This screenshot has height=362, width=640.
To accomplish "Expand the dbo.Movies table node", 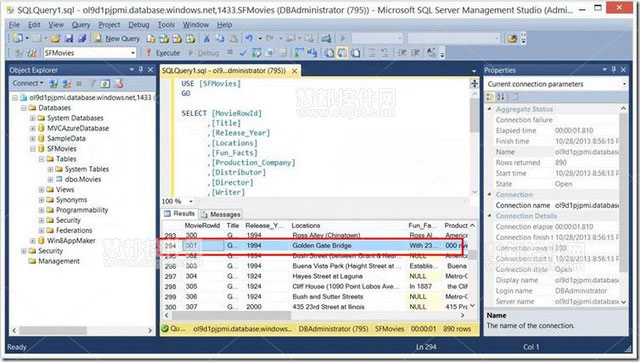I will [x=50, y=179].
